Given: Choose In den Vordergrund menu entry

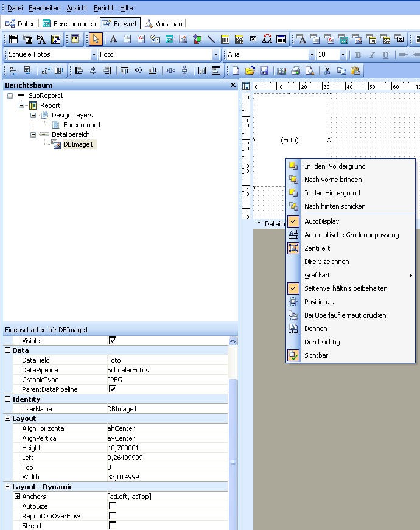Looking at the screenshot, I should 351,166.
